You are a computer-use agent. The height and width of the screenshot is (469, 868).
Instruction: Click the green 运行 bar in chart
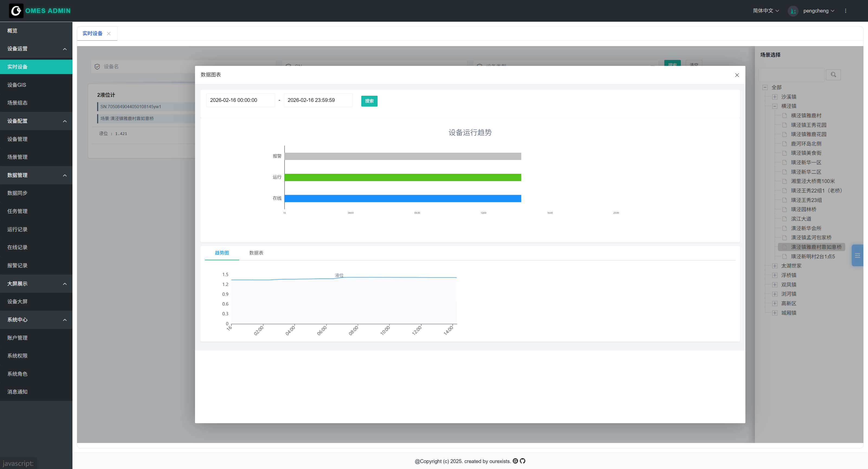pos(403,177)
